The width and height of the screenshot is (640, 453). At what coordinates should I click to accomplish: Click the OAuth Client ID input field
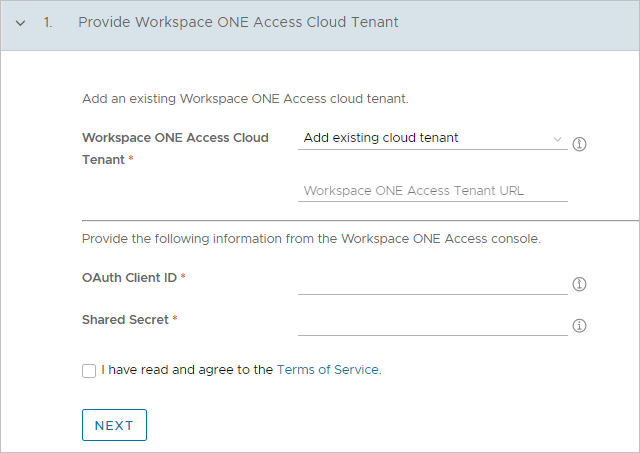(433, 284)
